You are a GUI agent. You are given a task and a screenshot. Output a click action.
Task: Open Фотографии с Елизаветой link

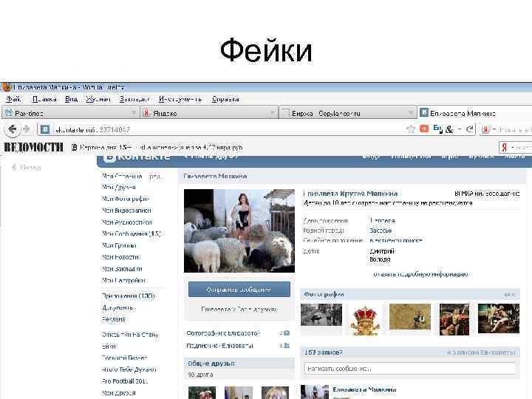(223, 333)
